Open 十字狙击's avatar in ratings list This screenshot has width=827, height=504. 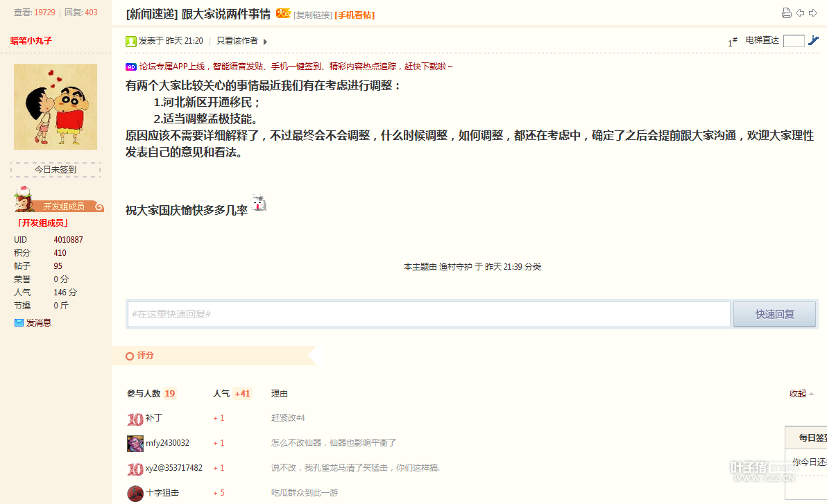point(135,493)
